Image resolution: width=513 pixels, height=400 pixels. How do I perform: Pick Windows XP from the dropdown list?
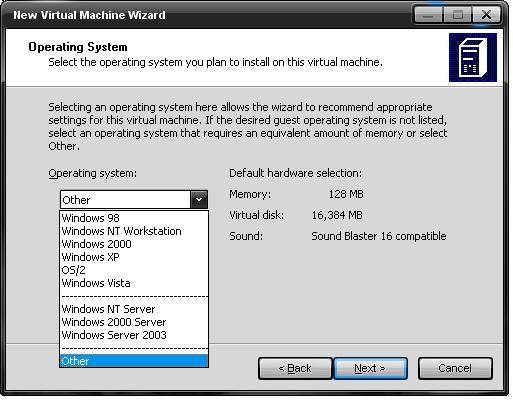click(134, 257)
